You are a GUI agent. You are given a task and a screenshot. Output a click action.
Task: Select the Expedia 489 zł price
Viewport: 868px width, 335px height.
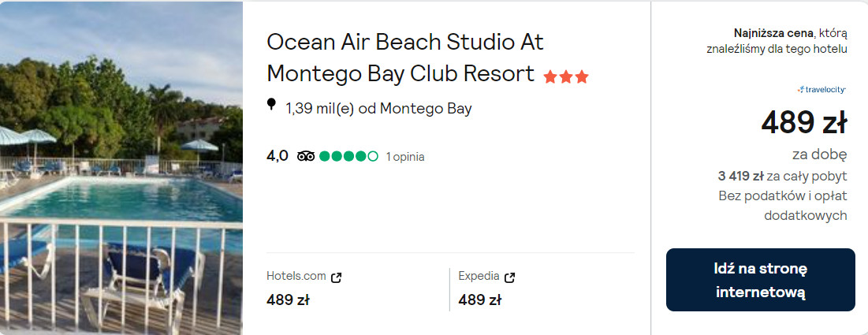(x=479, y=300)
